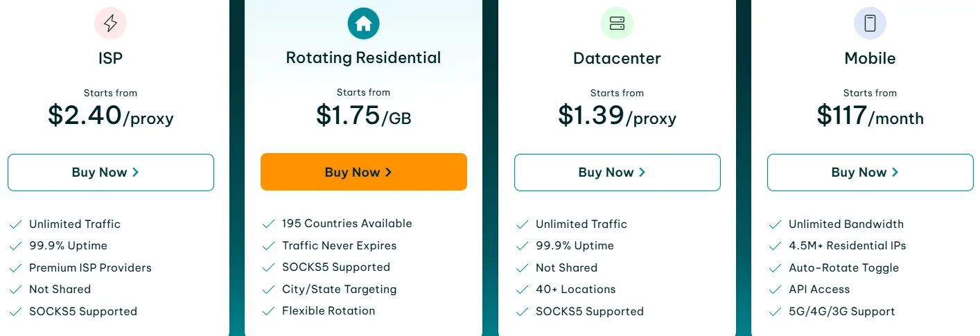980x336 pixels.
Task: Click the ISP lightning bolt icon
Action: pos(110,24)
